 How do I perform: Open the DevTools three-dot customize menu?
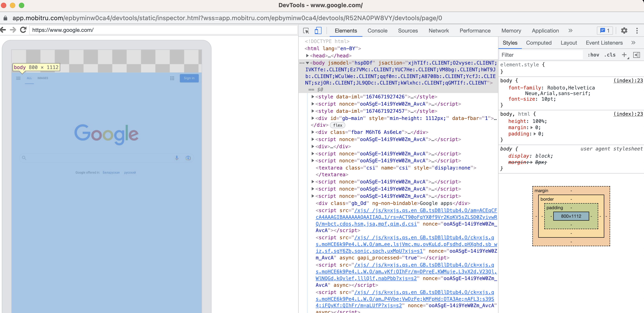637,30
